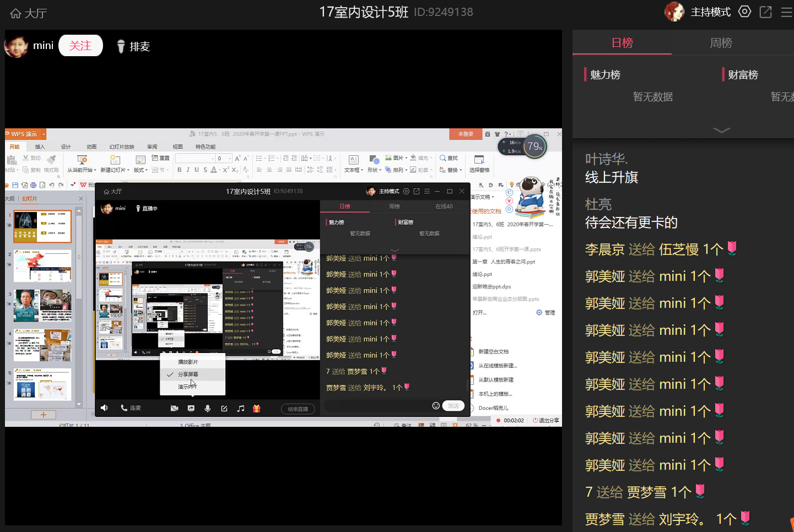In shared screen, click the emoji smiley icon
This screenshot has height=532, width=794.
(436, 405)
